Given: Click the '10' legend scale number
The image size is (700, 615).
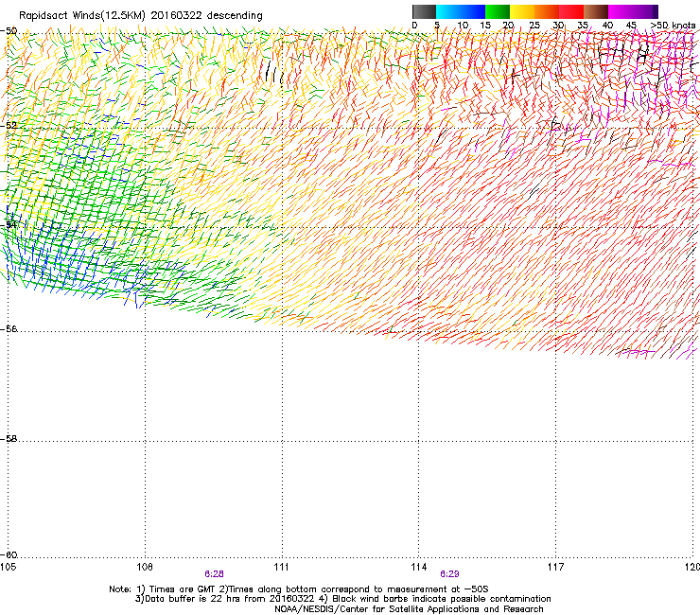Looking at the screenshot, I should (x=463, y=26).
